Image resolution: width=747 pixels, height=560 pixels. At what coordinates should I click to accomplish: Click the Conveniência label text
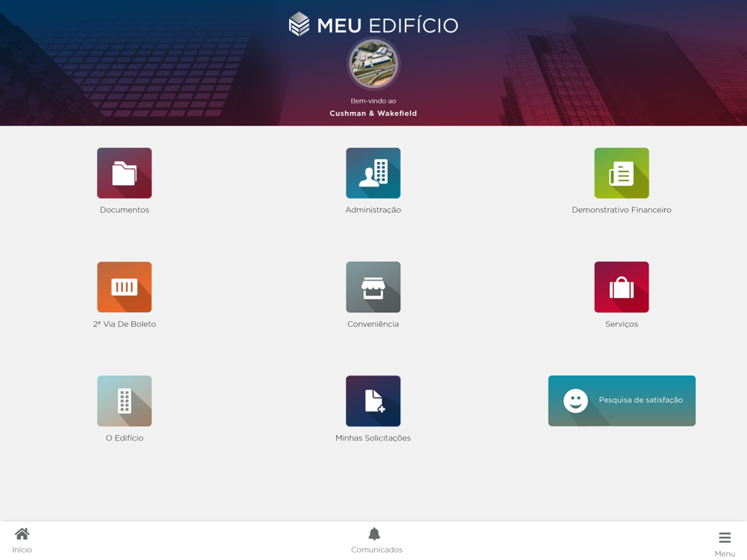pos(373,324)
